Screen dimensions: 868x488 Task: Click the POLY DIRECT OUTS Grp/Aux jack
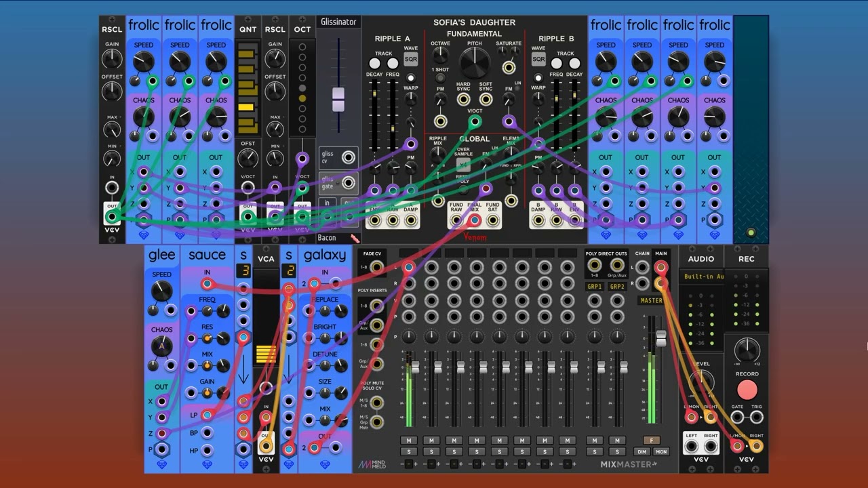[x=617, y=264]
